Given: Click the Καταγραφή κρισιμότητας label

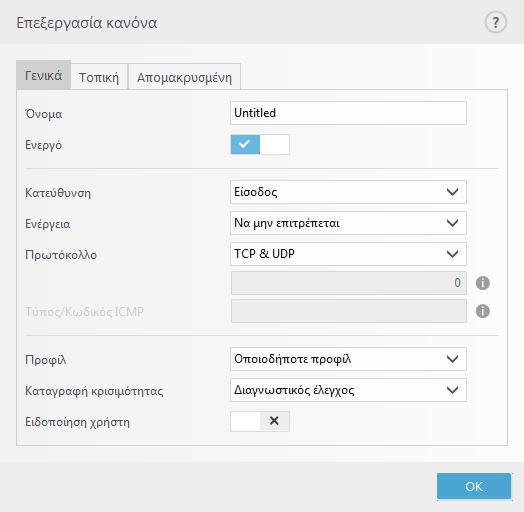Looking at the screenshot, I should 94,391.
